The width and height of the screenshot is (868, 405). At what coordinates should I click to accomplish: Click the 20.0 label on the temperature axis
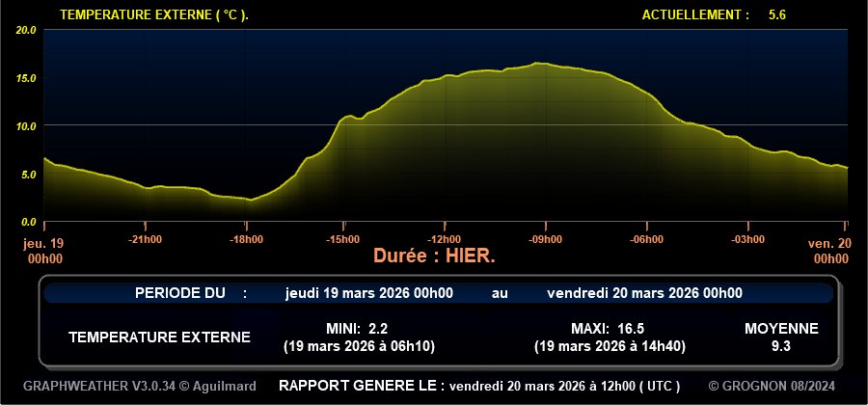tap(27, 30)
